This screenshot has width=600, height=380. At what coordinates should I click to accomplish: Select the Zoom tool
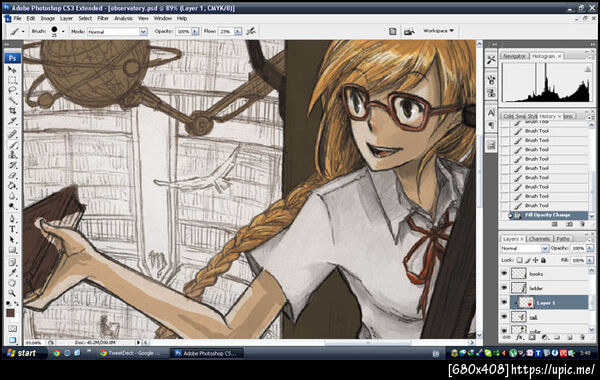coord(12,293)
